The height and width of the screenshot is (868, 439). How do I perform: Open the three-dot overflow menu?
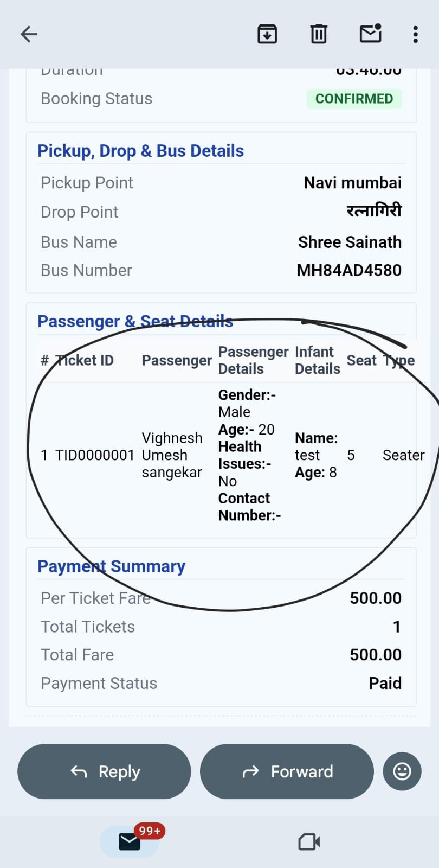coord(416,34)
